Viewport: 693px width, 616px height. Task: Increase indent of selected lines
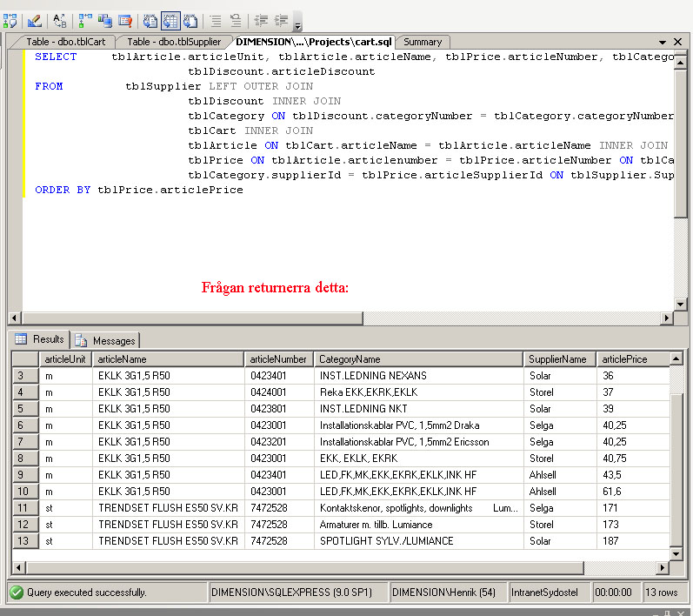(x=281, y=21)
